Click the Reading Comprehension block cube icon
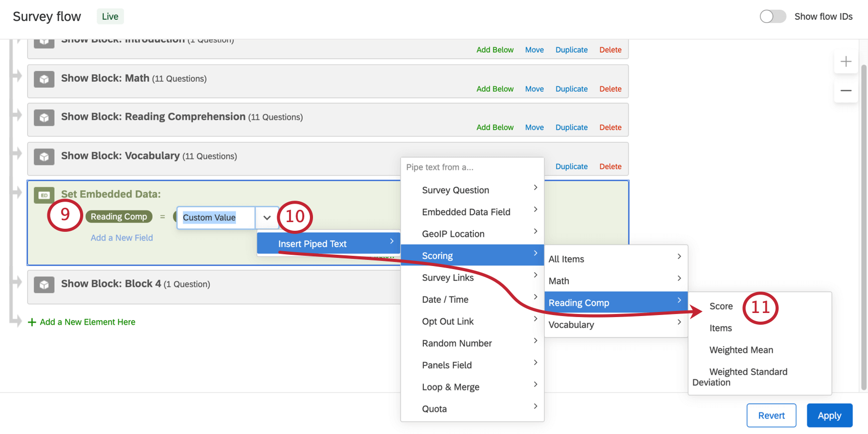Screen dimensions: 868x434 pos(44,117)
